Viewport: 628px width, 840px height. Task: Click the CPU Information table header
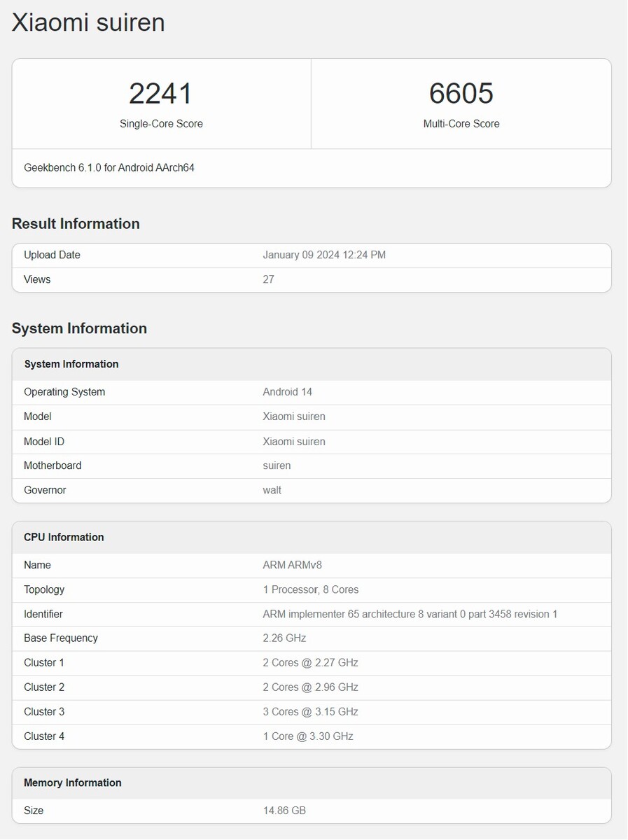pyautogui.click(x=64, y=538)
